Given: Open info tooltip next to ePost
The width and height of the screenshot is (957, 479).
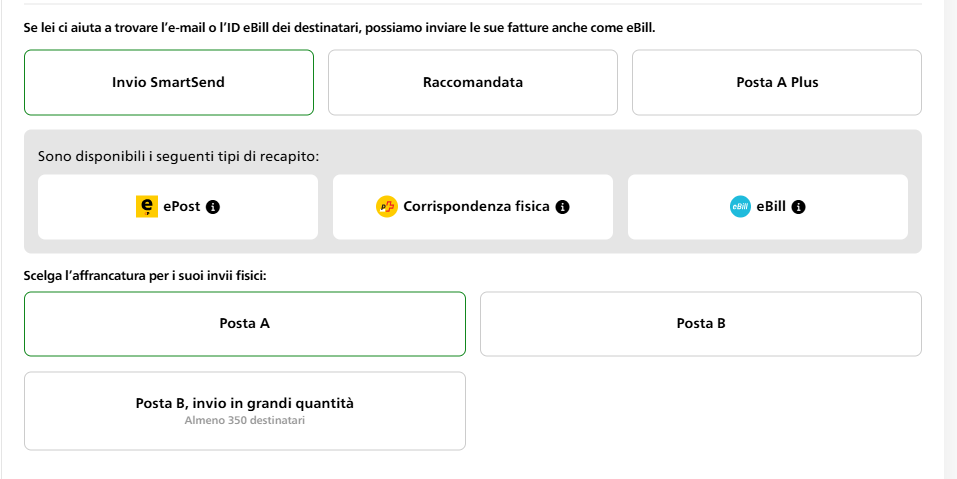Looking at the screenshot, I should tap(213, 207).
